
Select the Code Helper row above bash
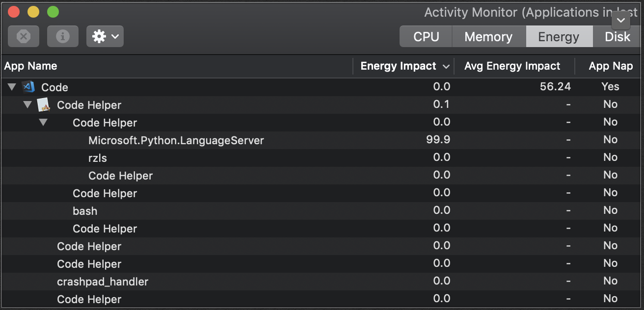click(x=322, y=193)
